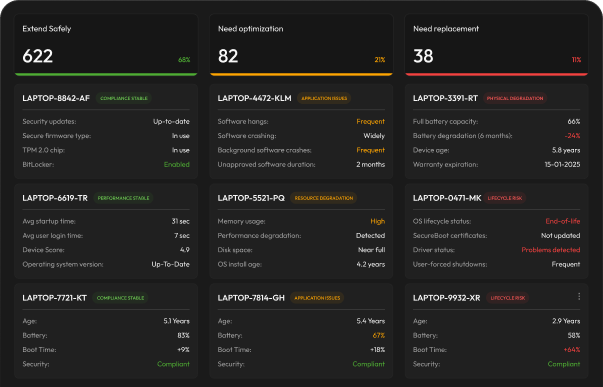Click the Driver status 'Problems detected' value
Image resolution: width=603 pixels, height=387 pixels.
pos(551,250)
